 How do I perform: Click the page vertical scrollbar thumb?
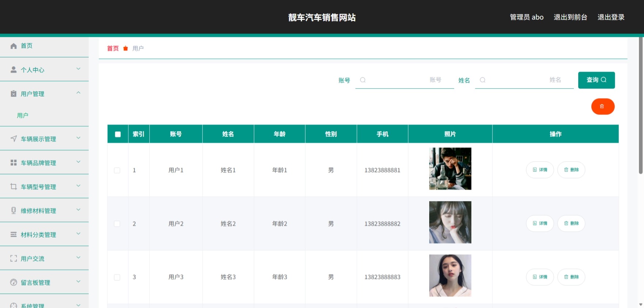(641, 105)
